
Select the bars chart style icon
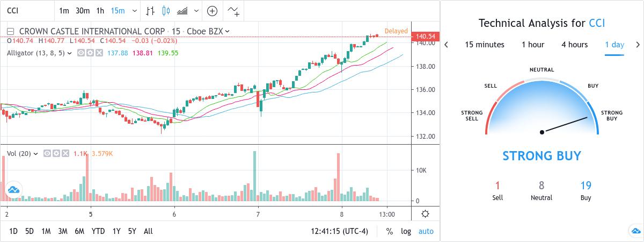click(150, 11)
